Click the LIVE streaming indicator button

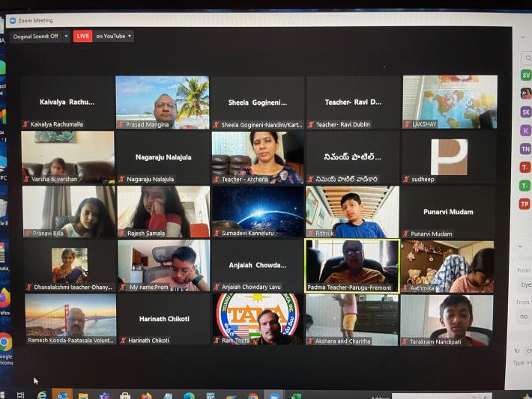point(82,36)
